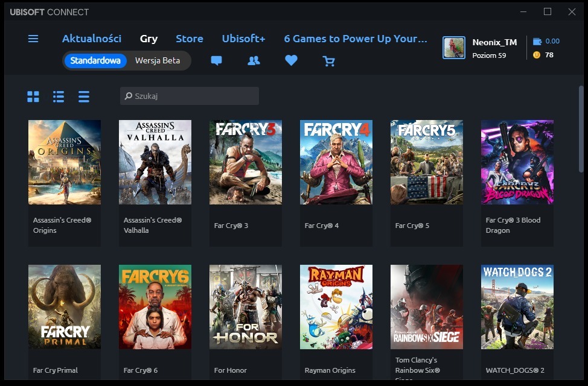Click the Neonix_TM username
The height and width of the screenshot is (386, 588).
click(494, 42)
